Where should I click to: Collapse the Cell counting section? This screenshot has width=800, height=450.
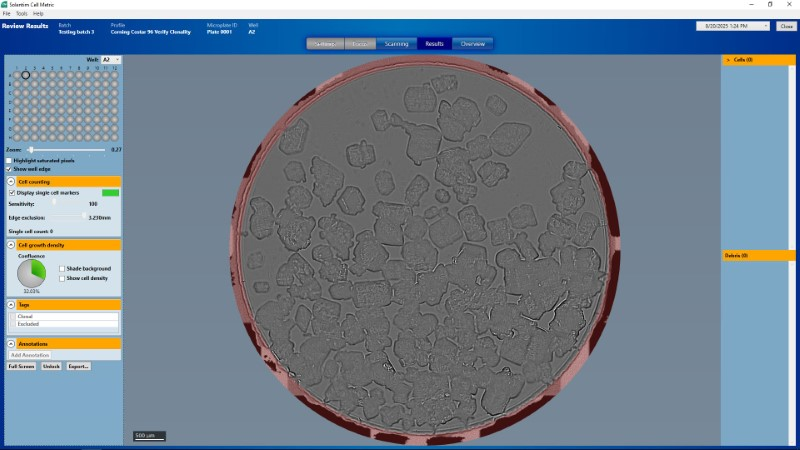pyautogui.click(x=11, y=182)
